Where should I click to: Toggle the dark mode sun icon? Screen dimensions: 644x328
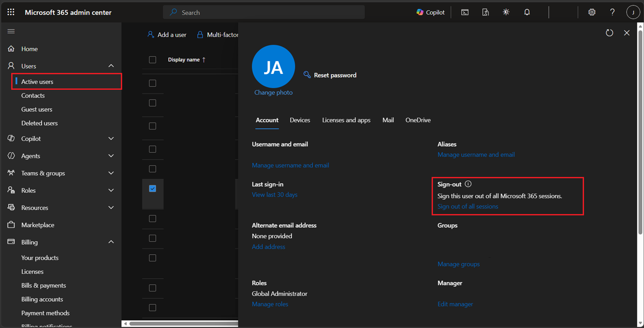(x=506, y=13)
